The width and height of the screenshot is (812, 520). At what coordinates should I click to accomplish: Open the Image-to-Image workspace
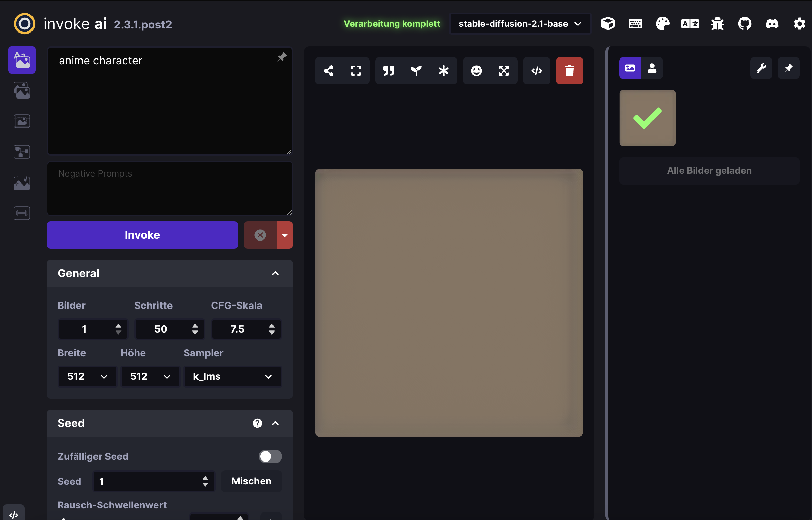[x=22, y=90]
